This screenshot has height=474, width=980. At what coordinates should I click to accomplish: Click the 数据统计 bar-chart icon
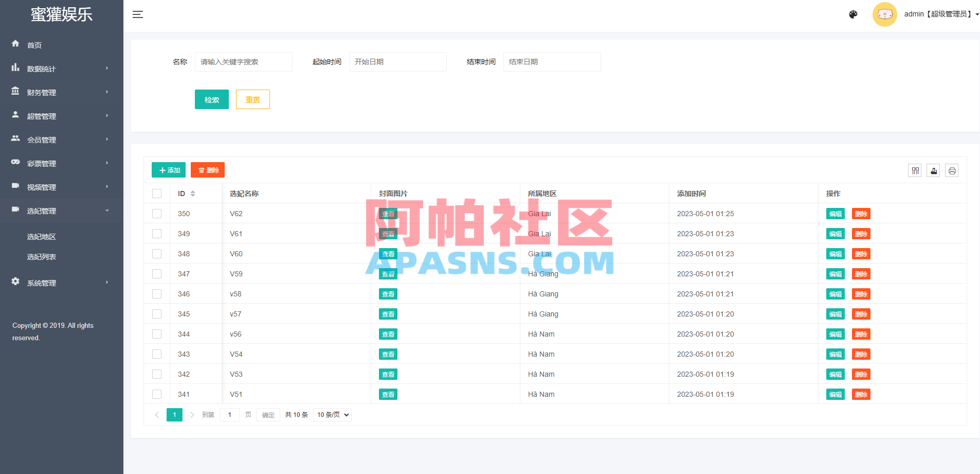click(15, 68)
